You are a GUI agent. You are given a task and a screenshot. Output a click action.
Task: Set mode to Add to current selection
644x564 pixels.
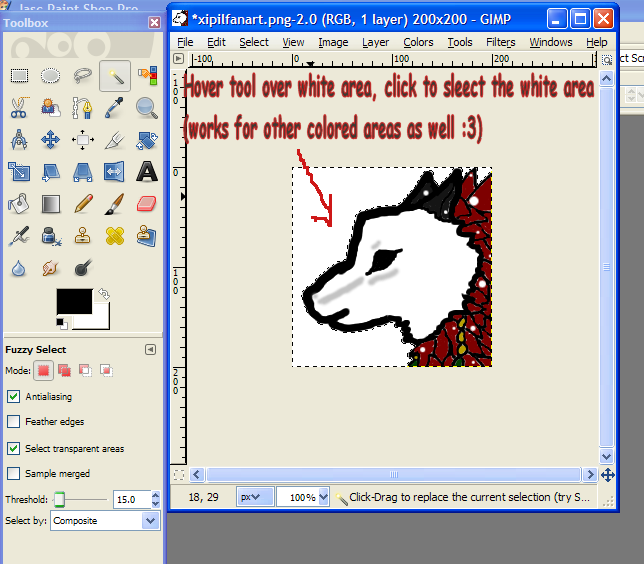click(x=64, y=371)
